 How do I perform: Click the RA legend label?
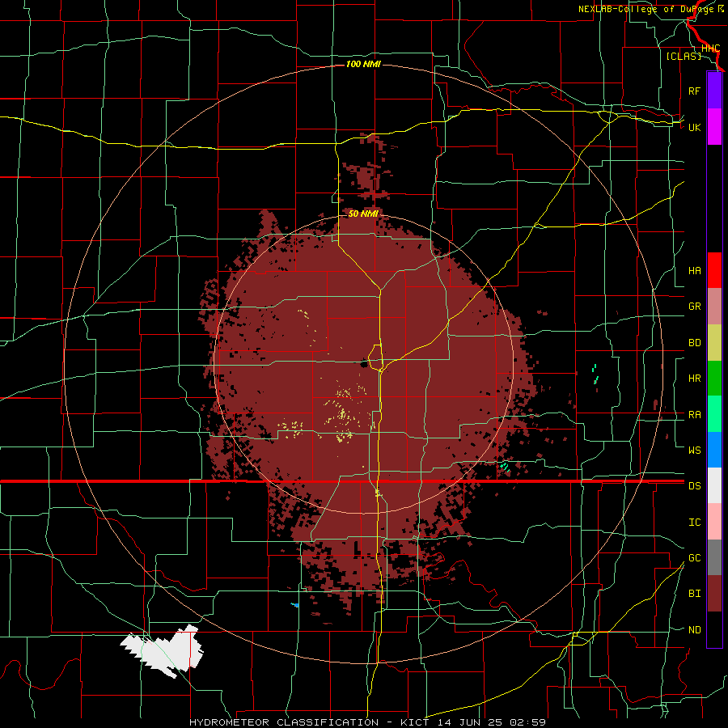click(694, 415)
